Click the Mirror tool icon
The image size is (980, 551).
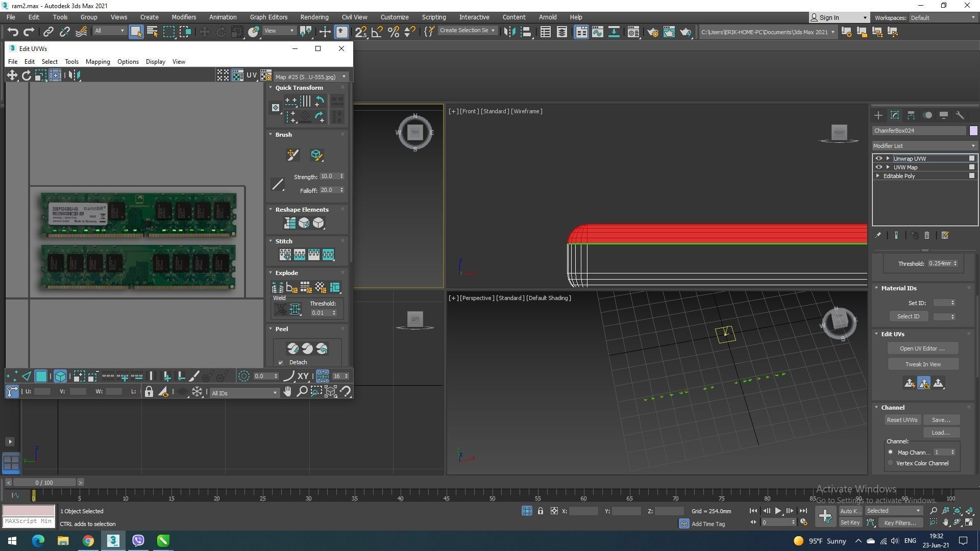coord(509,32)
